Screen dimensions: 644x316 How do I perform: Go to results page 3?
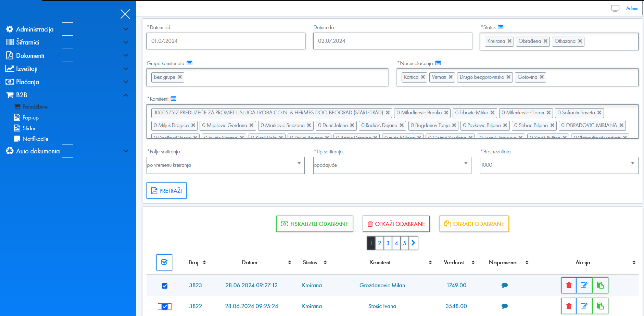(x=388, y=243)
